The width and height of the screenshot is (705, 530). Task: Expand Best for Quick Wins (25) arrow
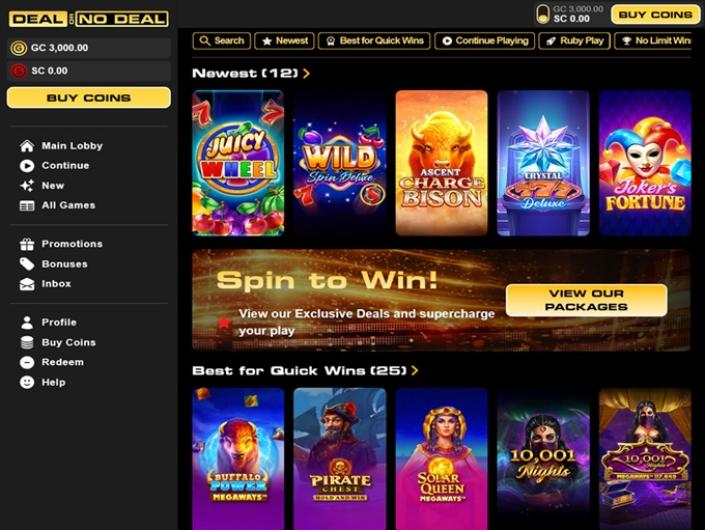pos(415,370)
